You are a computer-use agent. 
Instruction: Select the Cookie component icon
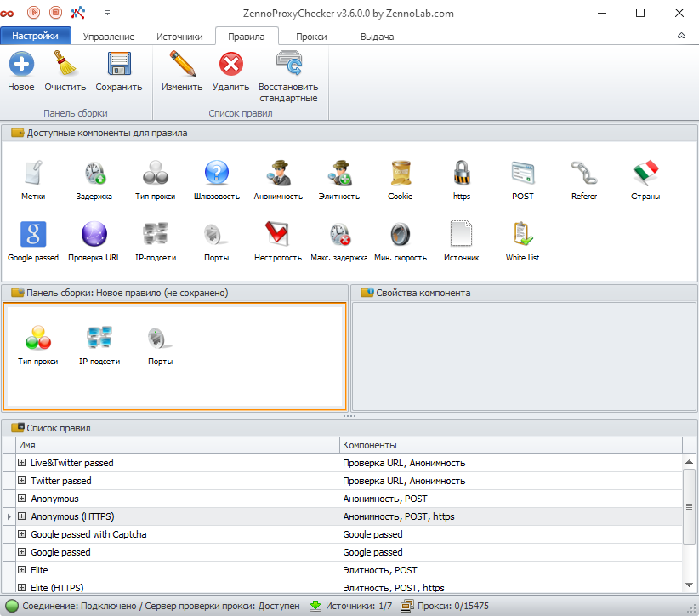coord(400,174)
